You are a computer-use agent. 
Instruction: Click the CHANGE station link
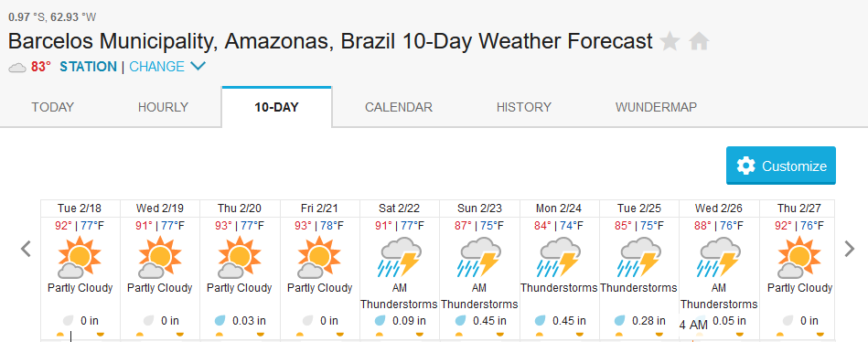point(156,67)
